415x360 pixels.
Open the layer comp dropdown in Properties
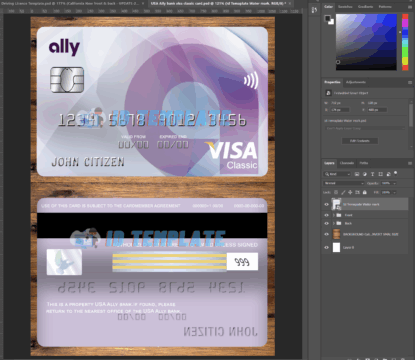click(x=365, y=128)
